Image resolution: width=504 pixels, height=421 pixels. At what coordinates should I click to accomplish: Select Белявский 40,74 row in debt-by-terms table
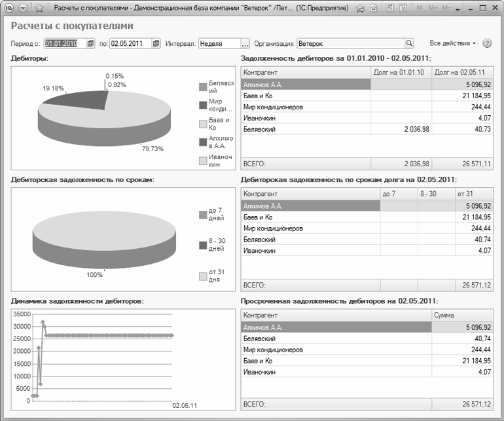[367, 239]
